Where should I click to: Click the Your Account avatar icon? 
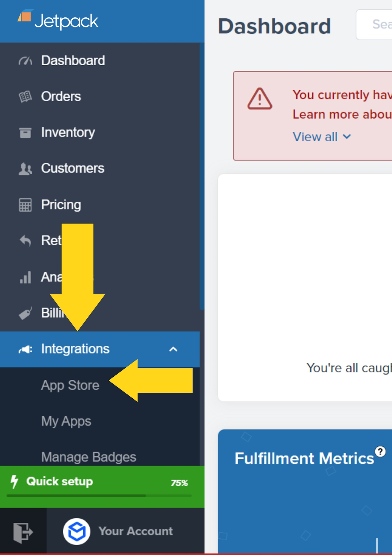pyautogui.click(x=77, y=531)
